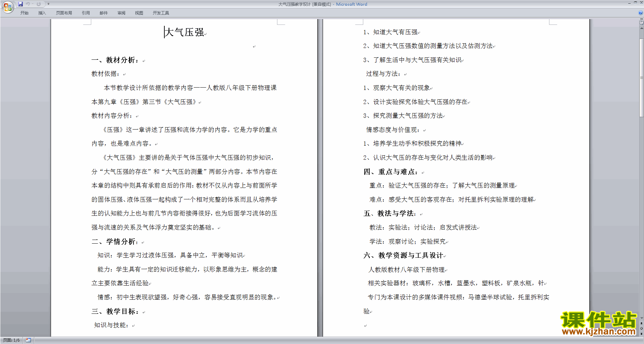Click the line 学法:观察讨论;实验探究
This screenshot has height=344, width=644.
coord(408,242)
